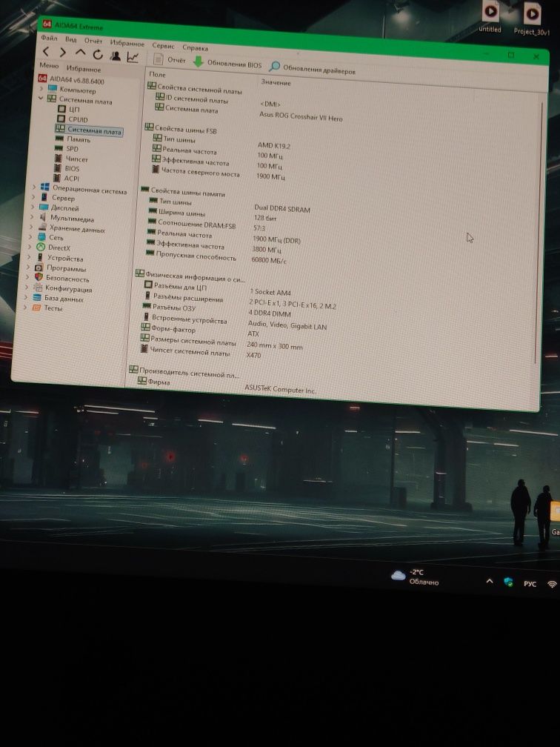
Task: Expand the Операционная система node
Action: click(x=34, y=187)
